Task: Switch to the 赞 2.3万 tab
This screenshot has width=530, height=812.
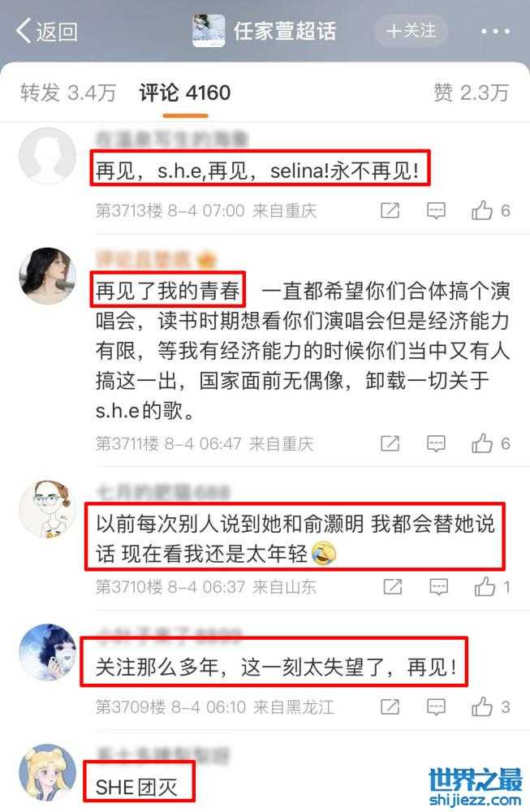Action: coord(471,93)
